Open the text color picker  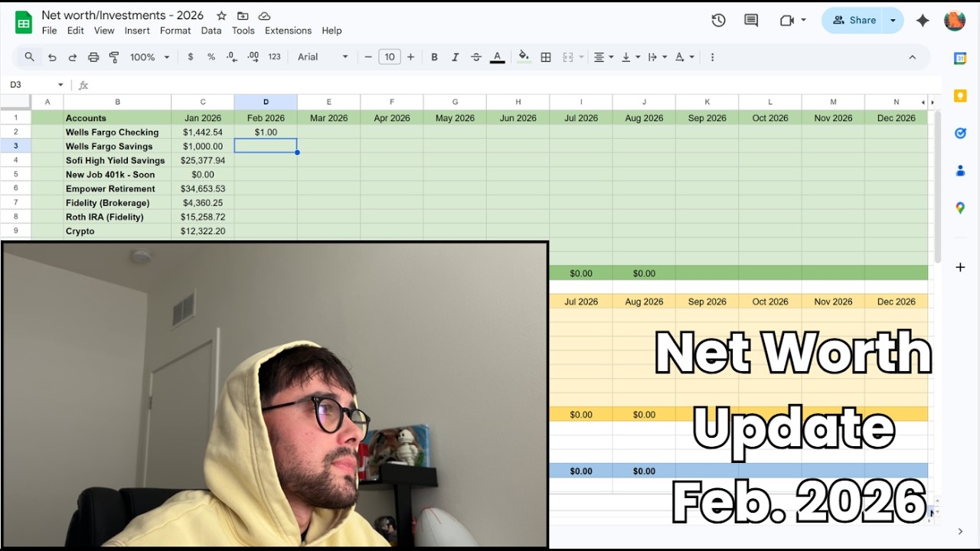tap(497, 57)
